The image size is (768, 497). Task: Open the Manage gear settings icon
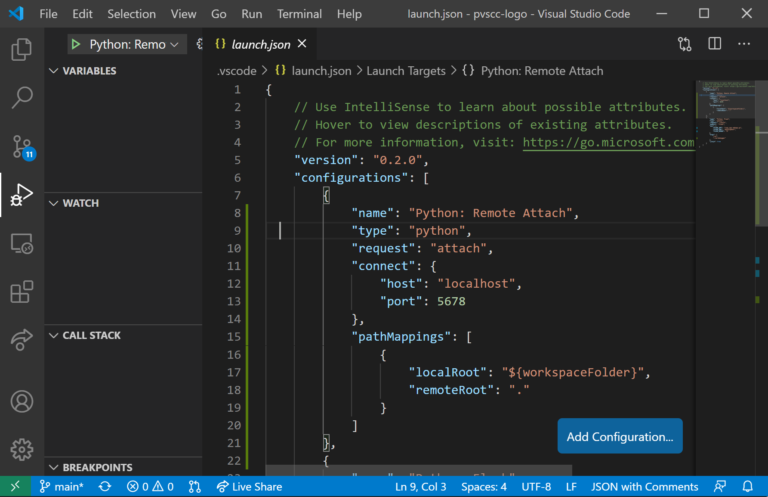point(21,449)
